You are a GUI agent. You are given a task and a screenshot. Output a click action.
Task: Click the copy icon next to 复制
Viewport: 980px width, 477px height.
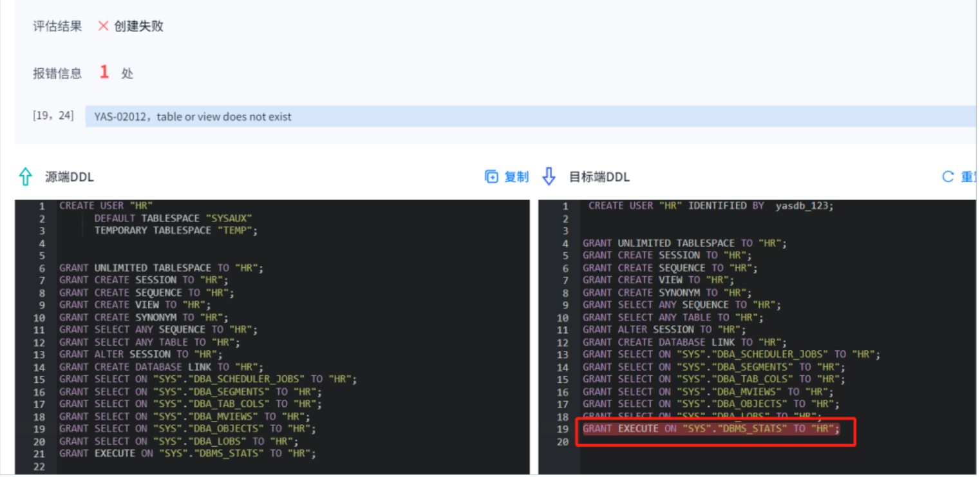point(491,176)
